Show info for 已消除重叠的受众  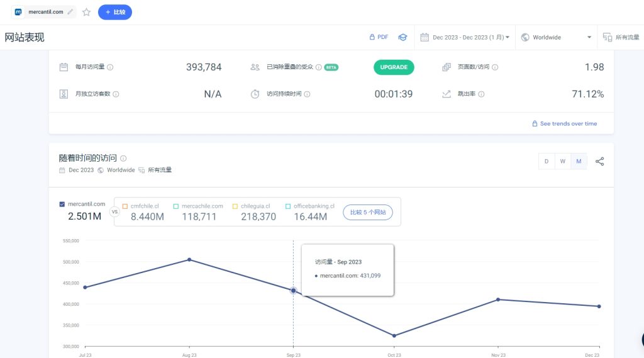pos(319,67)
